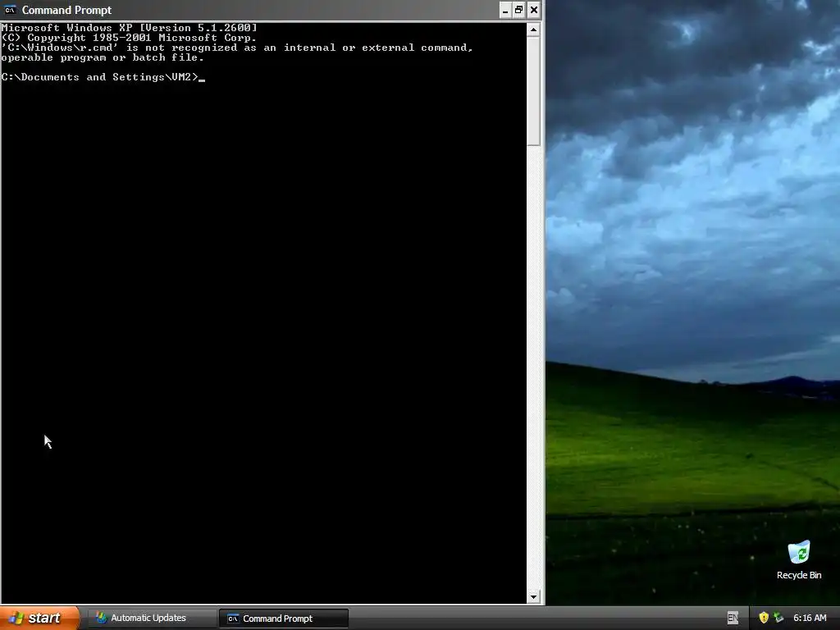Click the Windows Start button
The image size is (840, 630).
click(x=39, y=618)
